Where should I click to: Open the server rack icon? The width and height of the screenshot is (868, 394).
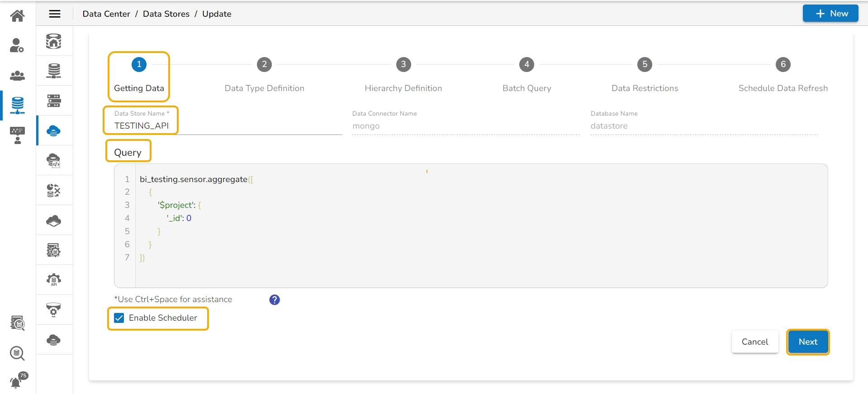pos(54,101)
